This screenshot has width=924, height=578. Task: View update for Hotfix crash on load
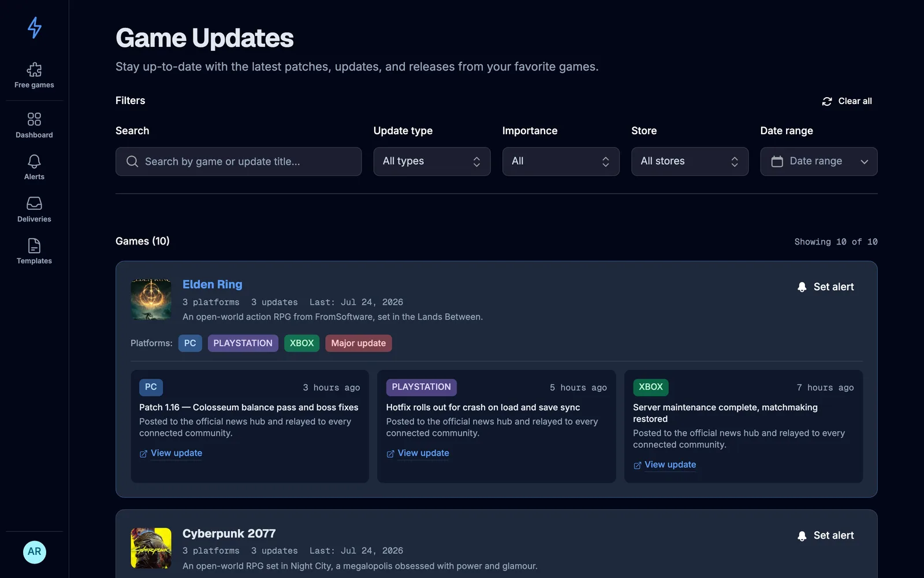418,453
